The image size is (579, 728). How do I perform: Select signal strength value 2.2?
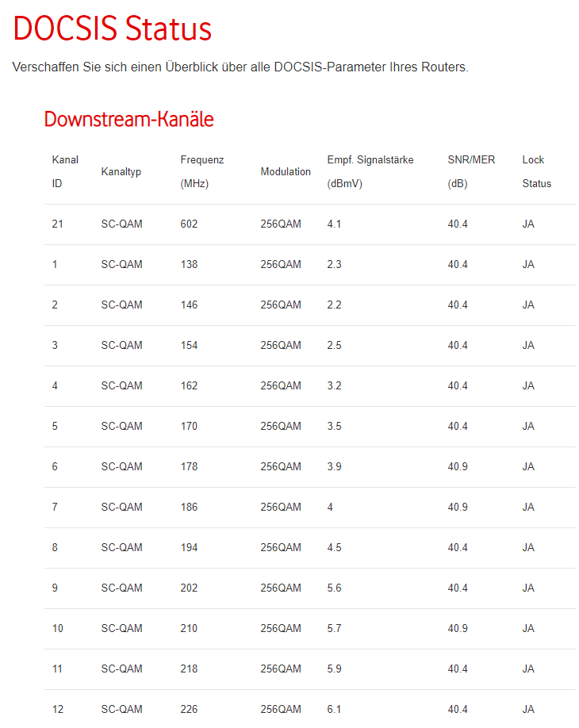[x=334, y=305]
